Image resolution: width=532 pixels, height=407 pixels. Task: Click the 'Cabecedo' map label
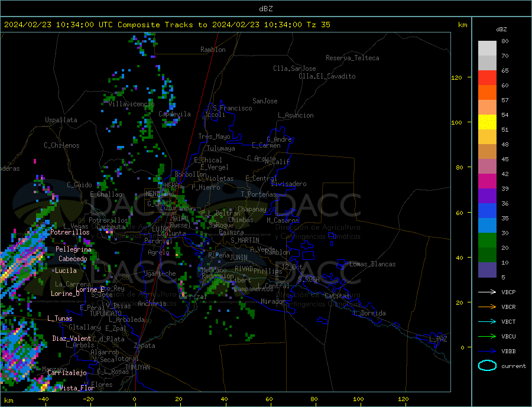point(73,259)
